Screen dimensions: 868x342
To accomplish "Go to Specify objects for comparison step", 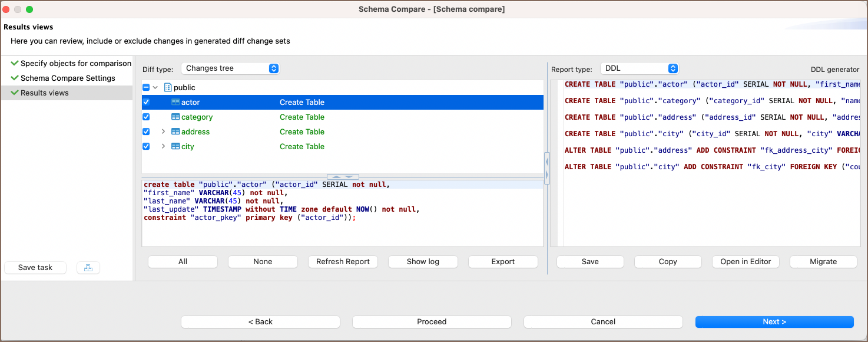I will 75,63.
